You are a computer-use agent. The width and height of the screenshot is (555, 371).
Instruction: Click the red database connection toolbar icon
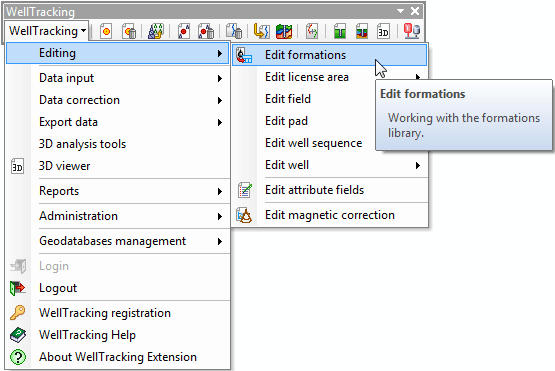[x=412, y=31]
